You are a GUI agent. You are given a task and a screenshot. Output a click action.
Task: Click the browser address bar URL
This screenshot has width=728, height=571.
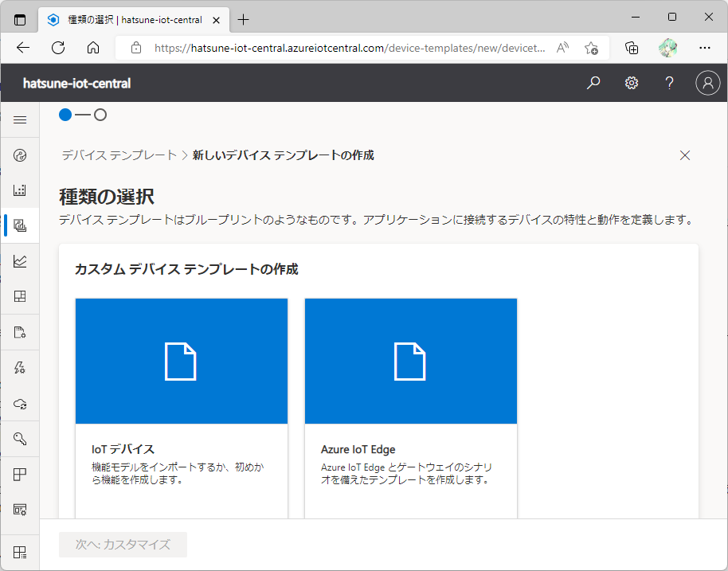coord(349,48)
